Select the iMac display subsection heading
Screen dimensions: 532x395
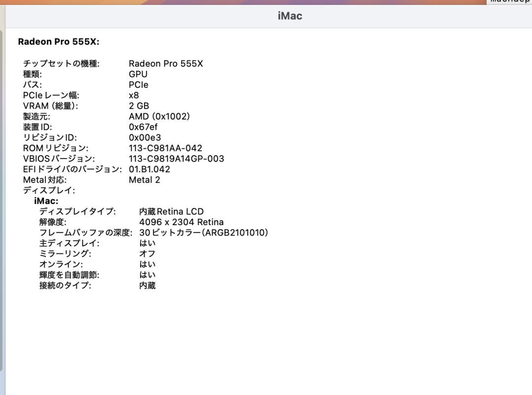click(45, 200)
